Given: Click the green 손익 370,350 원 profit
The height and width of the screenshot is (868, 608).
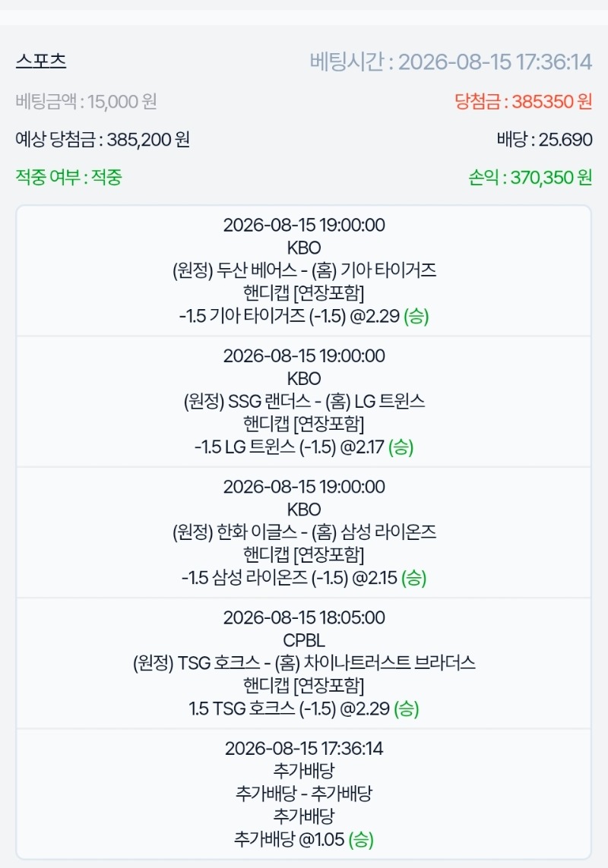Looking at the screenshot, I should click(x=530, y=177).
